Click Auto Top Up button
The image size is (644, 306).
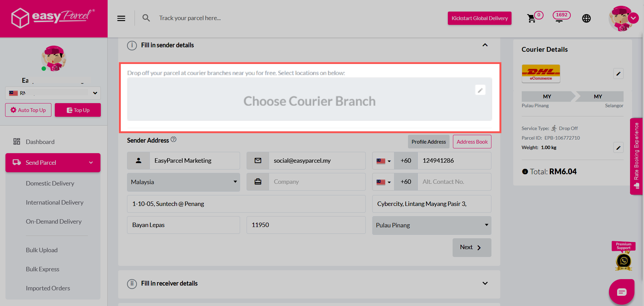coord(28,110)
